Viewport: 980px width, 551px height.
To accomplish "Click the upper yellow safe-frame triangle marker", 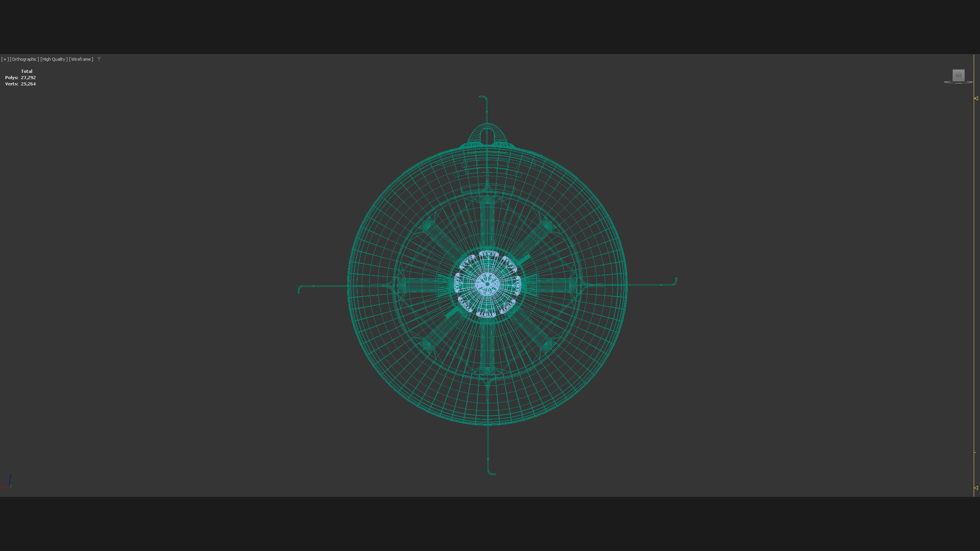I will (976, 98).
